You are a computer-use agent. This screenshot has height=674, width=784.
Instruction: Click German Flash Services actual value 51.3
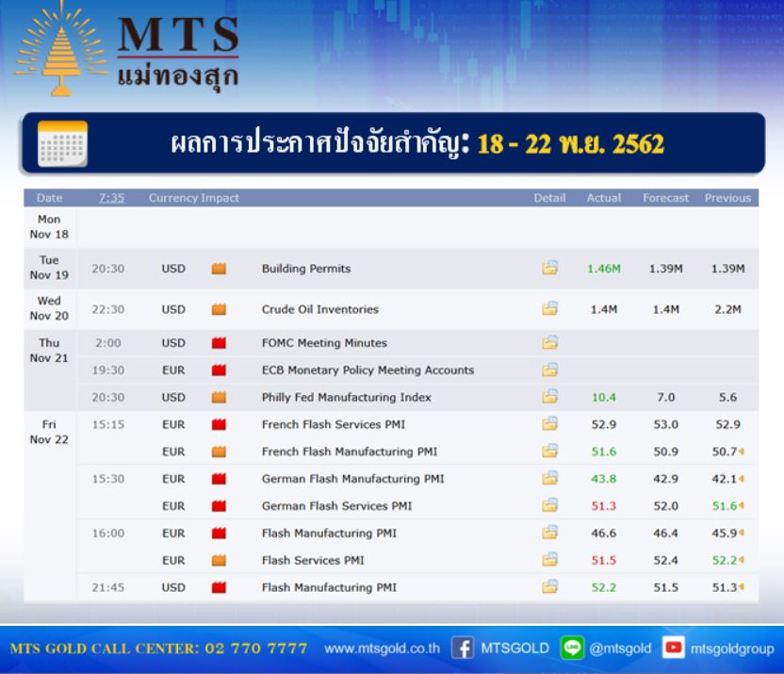[604, 506]
